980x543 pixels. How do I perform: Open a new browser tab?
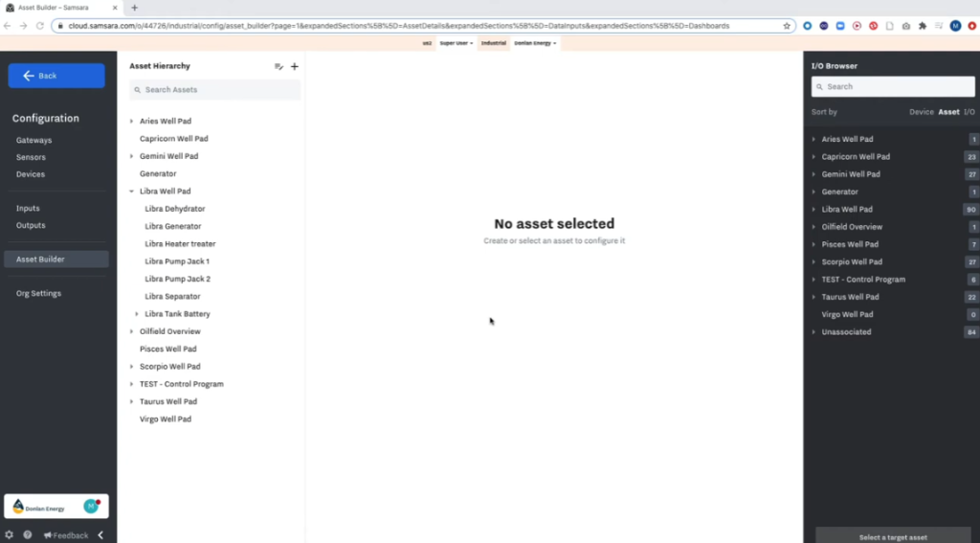134,8
